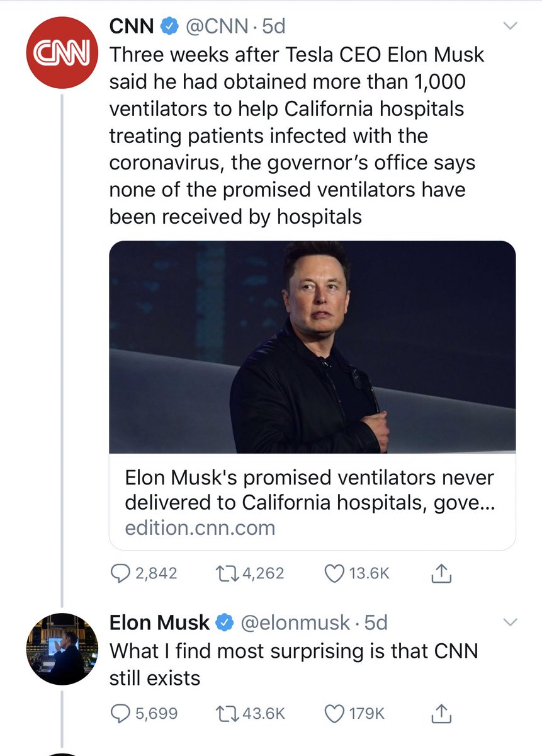The width and height of the screenshot is (542, 756).
Task: Open the @elonmusk handle link
Action: (296, 622)
